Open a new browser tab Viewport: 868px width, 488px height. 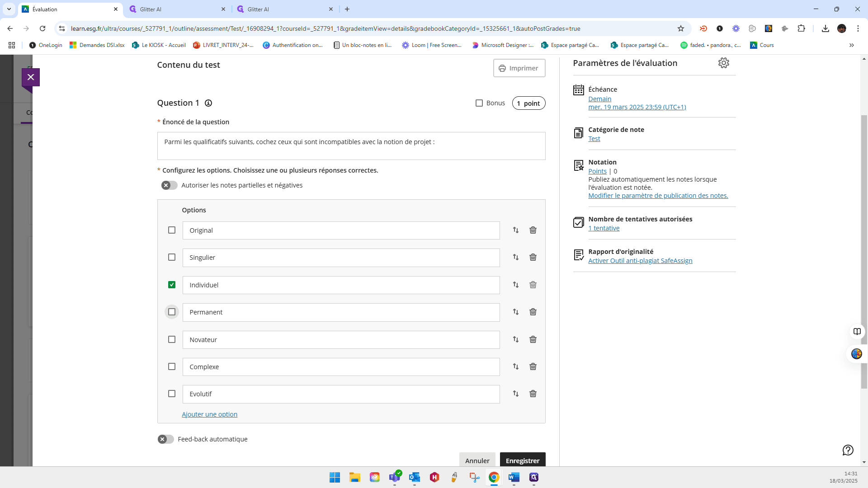pos(347,9)
